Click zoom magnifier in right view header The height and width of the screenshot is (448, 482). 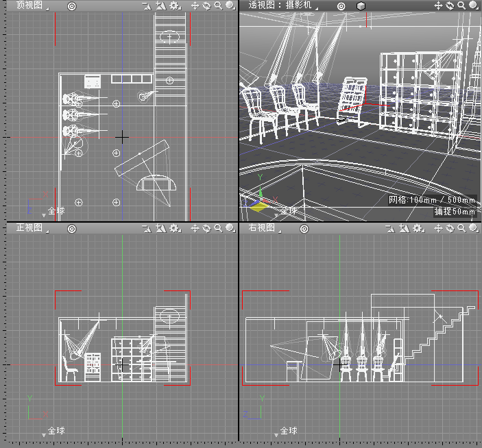[461, 227]
